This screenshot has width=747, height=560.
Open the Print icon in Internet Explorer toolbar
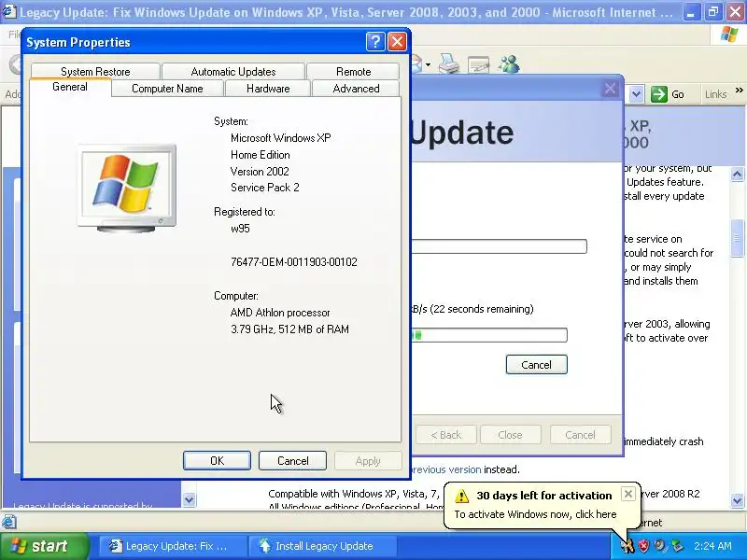[x=448, y=63]
